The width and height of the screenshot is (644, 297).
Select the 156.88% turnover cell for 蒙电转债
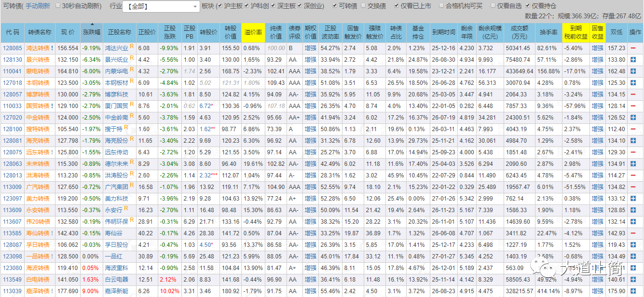[548, 71]
